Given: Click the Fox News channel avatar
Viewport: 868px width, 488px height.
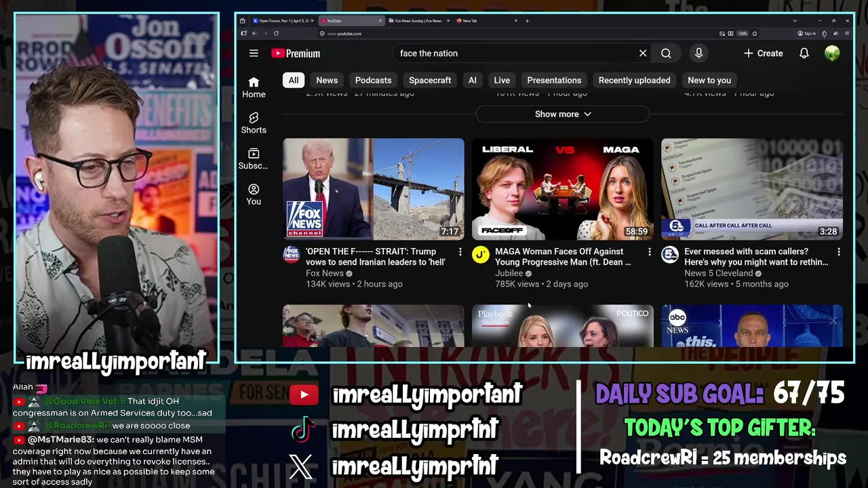Looking at the screenshot, I should 292,255.
